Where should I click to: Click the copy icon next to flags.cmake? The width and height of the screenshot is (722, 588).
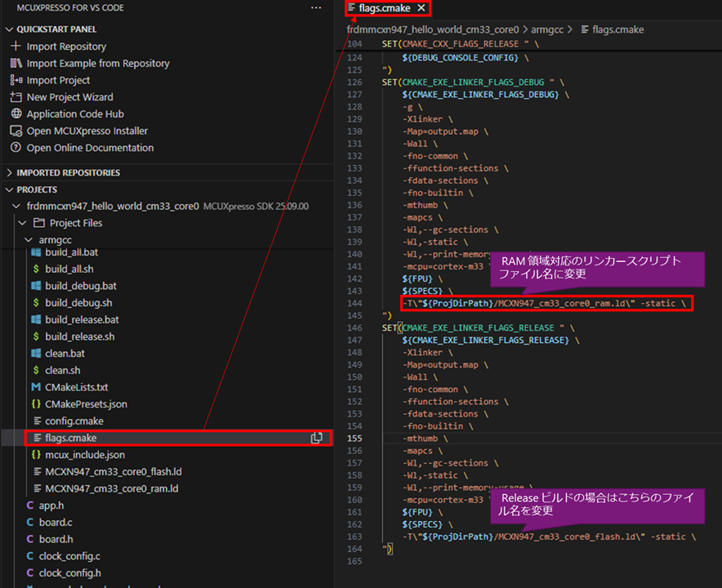[317, 437]
